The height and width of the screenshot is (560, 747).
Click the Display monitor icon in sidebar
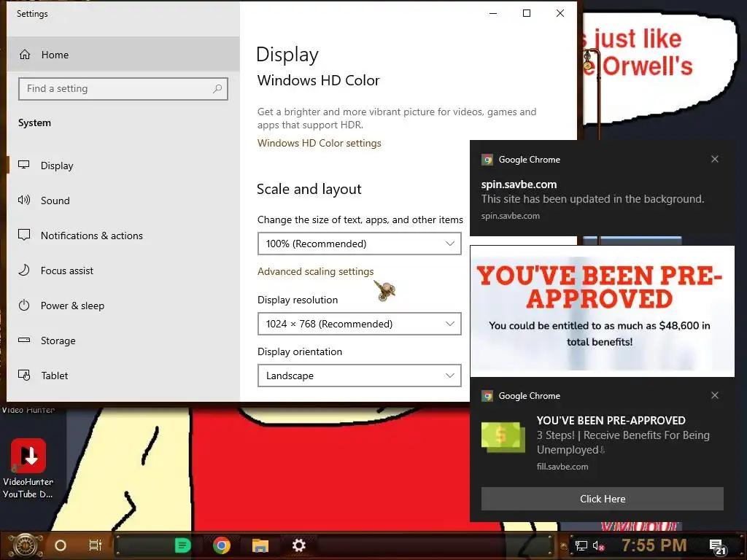(x=24, y=165)
